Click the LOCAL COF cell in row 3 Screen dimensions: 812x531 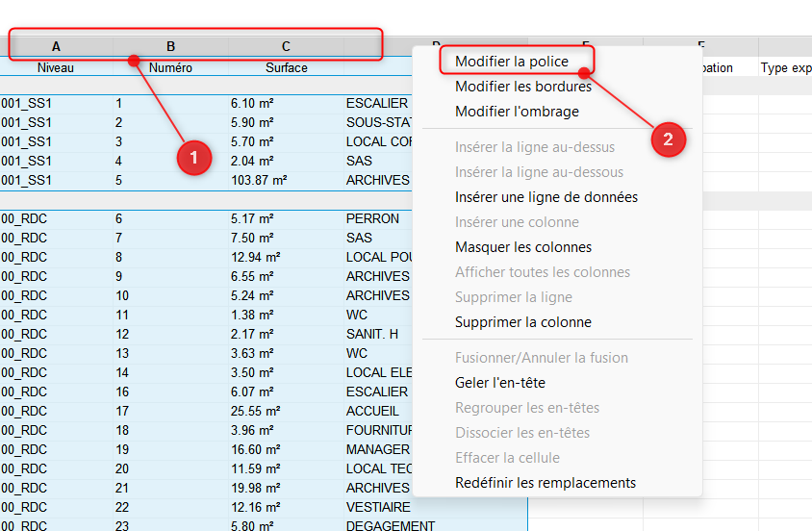coord(378,141)
